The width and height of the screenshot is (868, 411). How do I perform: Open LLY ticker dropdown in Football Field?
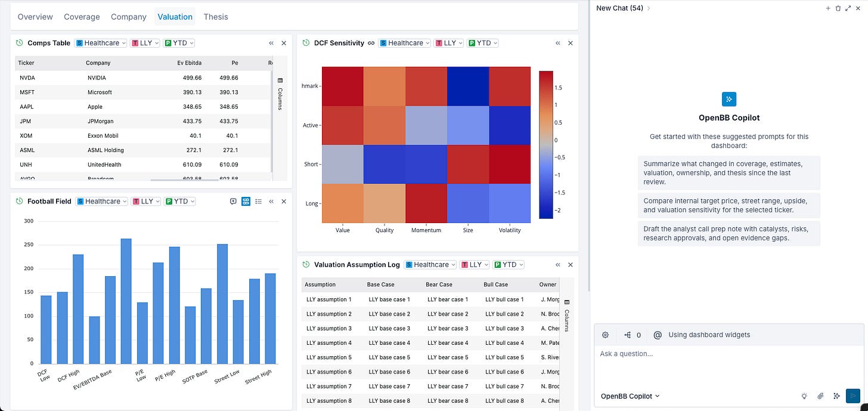tap(146, 202)
